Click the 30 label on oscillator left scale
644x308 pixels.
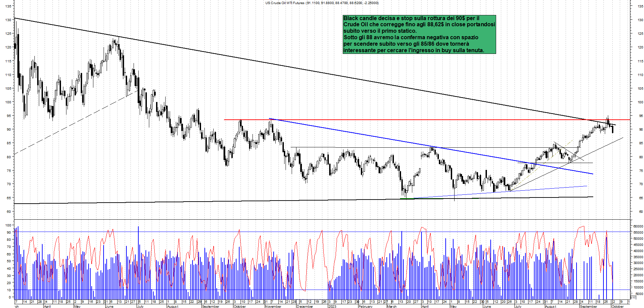tap(9, 276)
